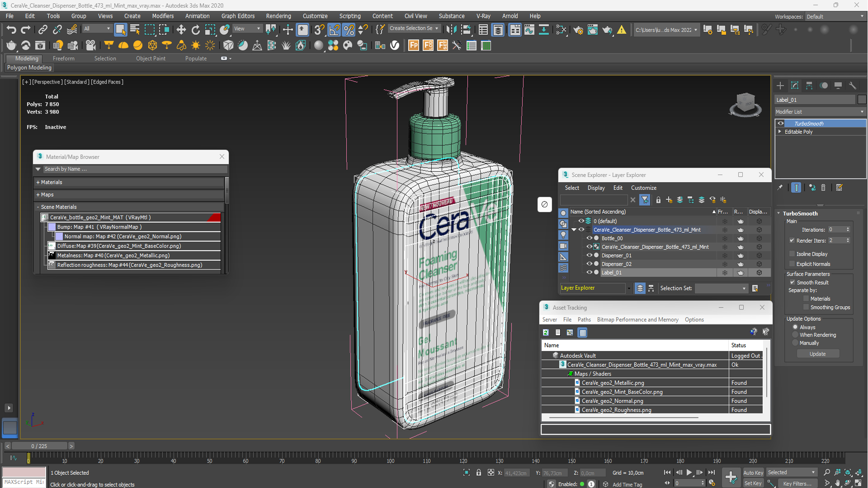Collapse the Scene Materials group
The height and width of the screenshot is (488, 868).
[38, 207]
